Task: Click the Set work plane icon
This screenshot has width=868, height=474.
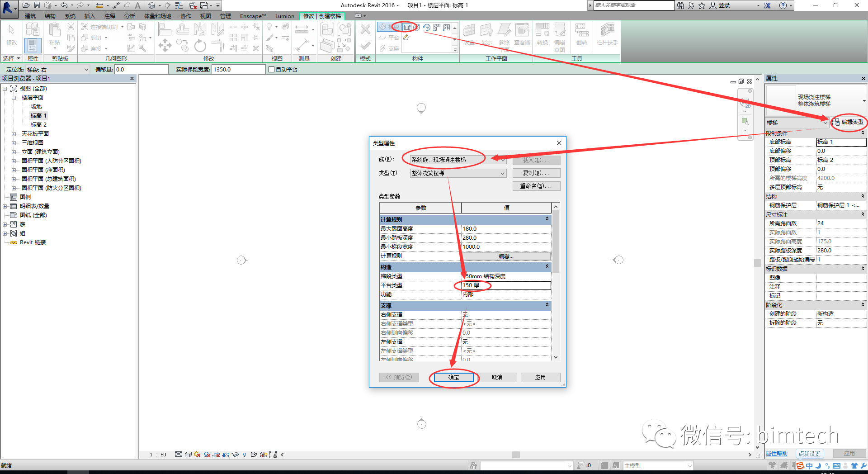Action: click(469, 34)
